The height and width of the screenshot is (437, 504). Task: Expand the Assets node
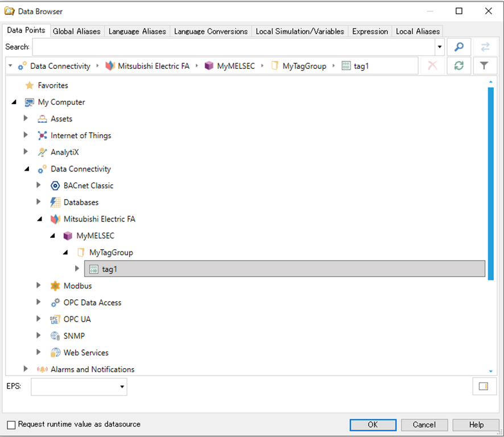point(26,118)
